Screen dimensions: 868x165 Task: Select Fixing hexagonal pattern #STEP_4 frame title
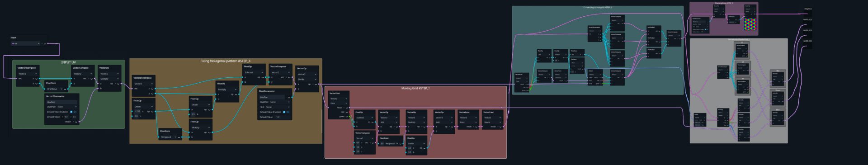point(226,61)
